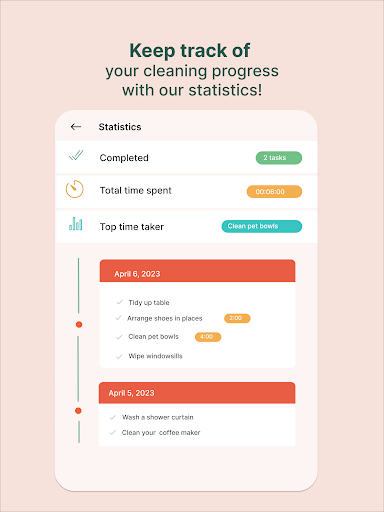This screenshot has height=512, width=384.
Task: Select the April 5, 2023 header
Action: [x=197, y=393]
